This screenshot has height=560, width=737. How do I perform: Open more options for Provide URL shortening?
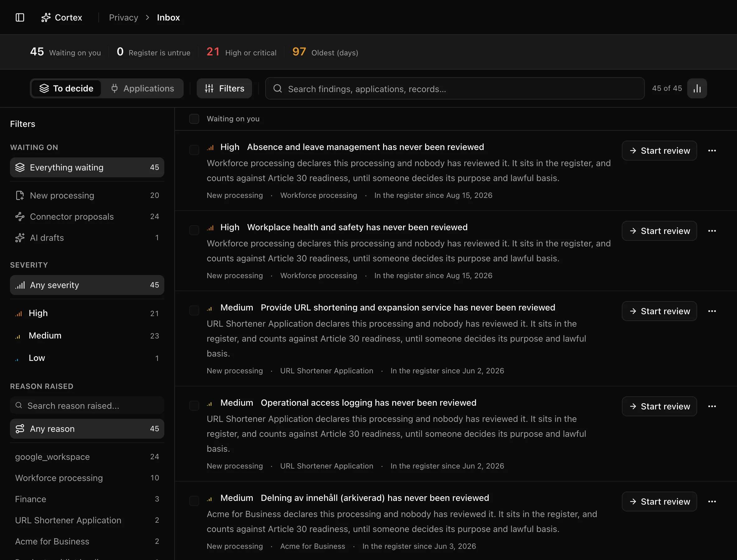(x=712, y=311)
